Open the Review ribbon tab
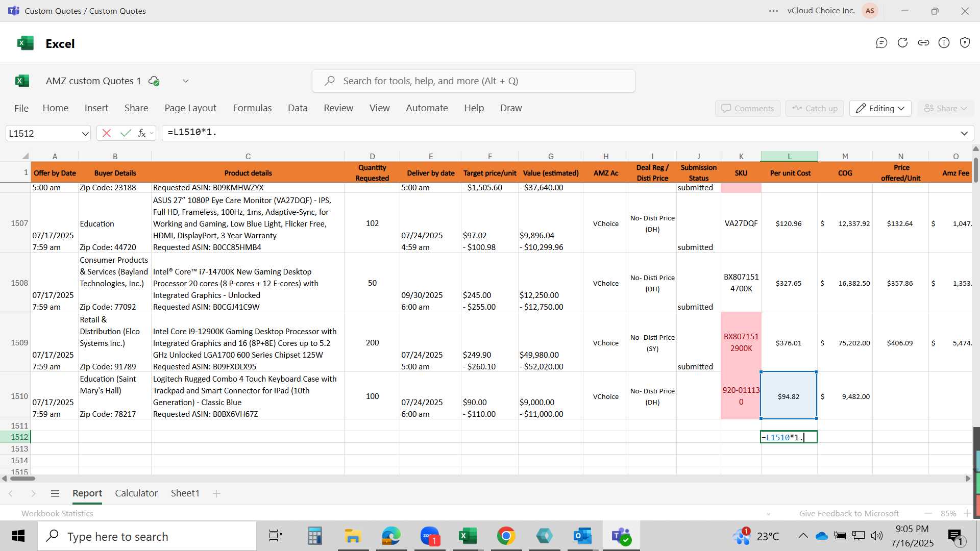This screenshot has width=980, height=551. click(x=338, y=108)
